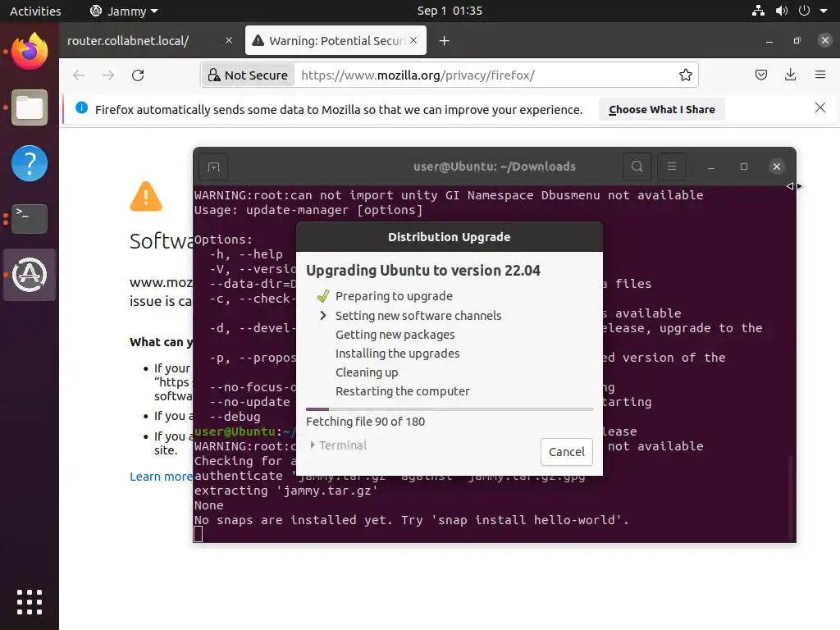Click the upgrade progress bar

point(449,409)
